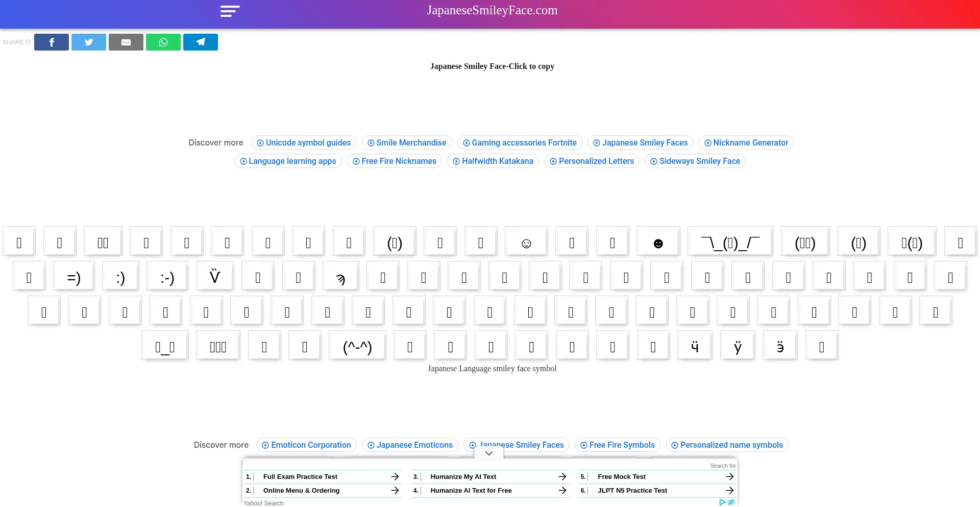Open the hamburger navigation menu
This screenshot has height=507, width=980.
click(x=230, y=11)
